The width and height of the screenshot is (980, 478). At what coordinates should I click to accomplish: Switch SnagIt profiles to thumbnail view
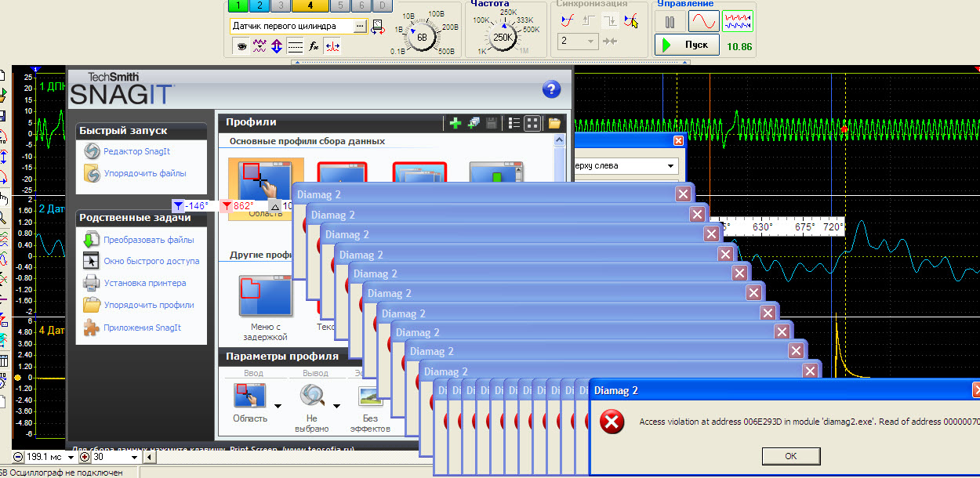pos(532,122)
